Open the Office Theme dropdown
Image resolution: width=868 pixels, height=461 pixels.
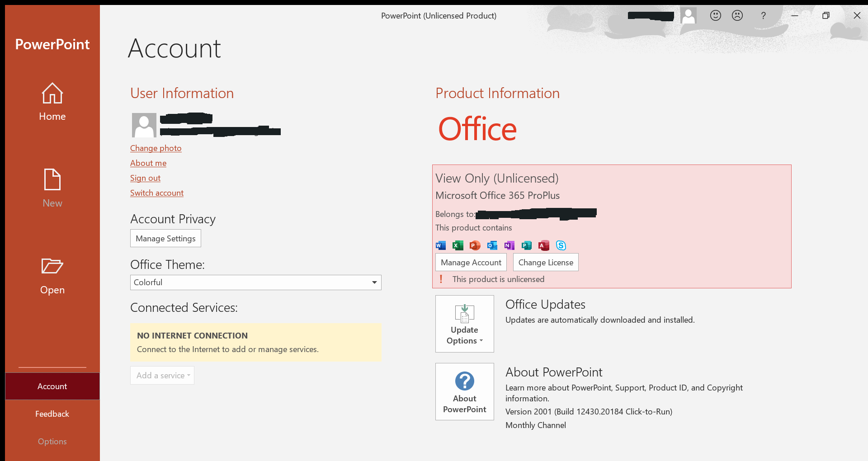256,282
